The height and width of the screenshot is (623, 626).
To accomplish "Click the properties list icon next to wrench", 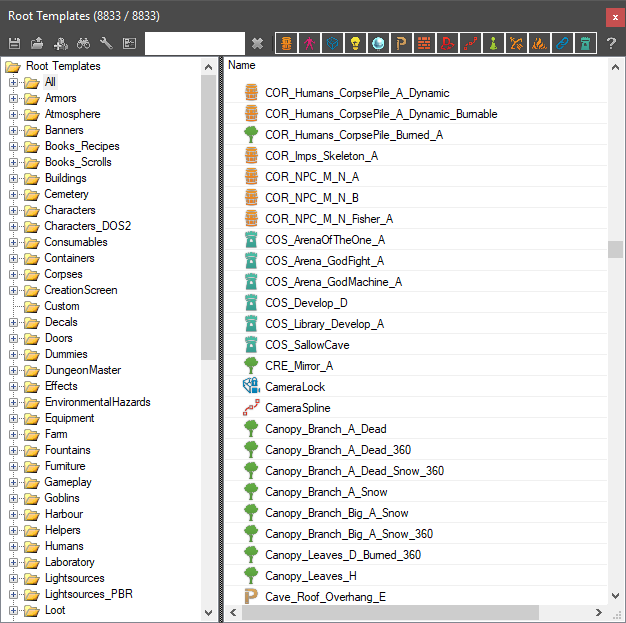I will (129, 43).
